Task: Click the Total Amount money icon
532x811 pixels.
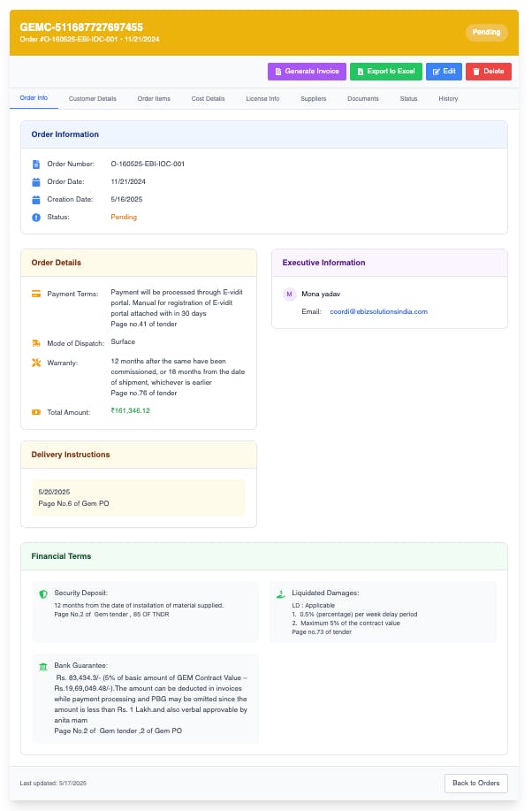Action: (x=36, y=412)
